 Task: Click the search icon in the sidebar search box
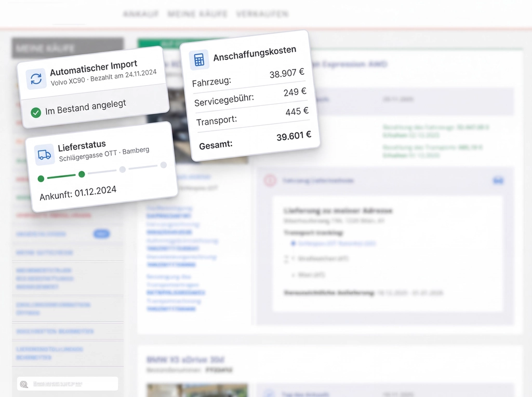[x=24, y=384]
